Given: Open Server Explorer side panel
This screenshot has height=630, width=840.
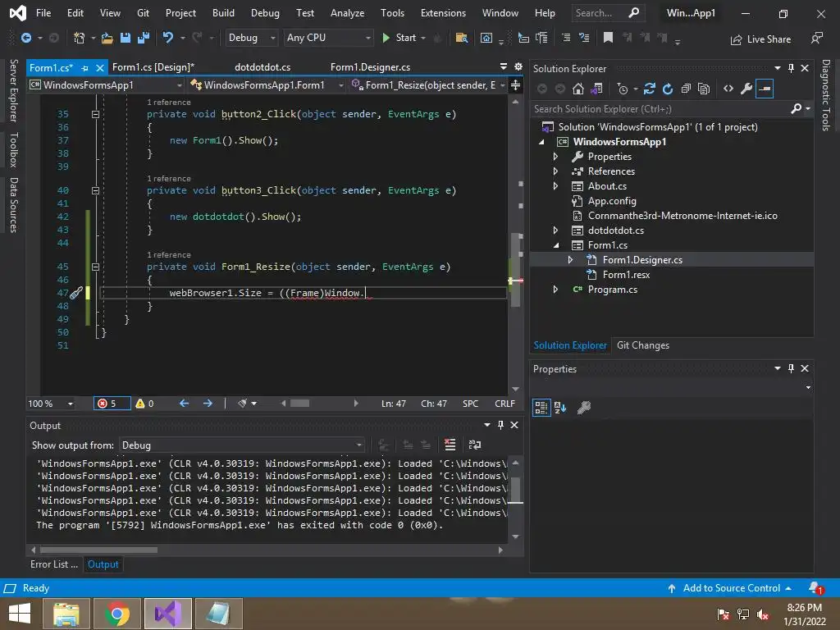Looking at the screenshot, I should pyautogui.click(x=14, y=90).
